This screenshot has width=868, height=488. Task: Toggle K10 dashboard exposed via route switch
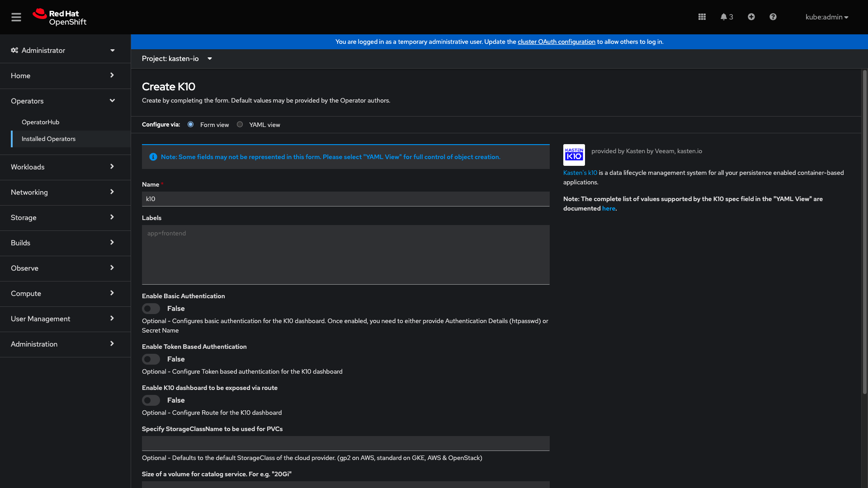point(151,400)
